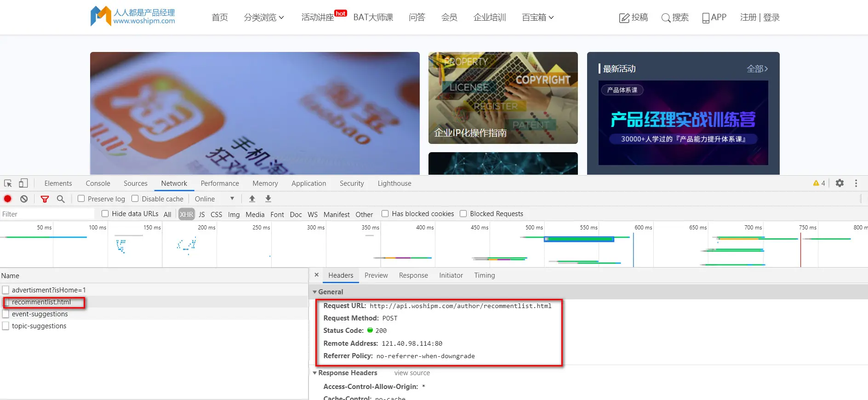Stop recording with the red record button
This screenshot has height=400, width=868.
click(x=8, y=199)
